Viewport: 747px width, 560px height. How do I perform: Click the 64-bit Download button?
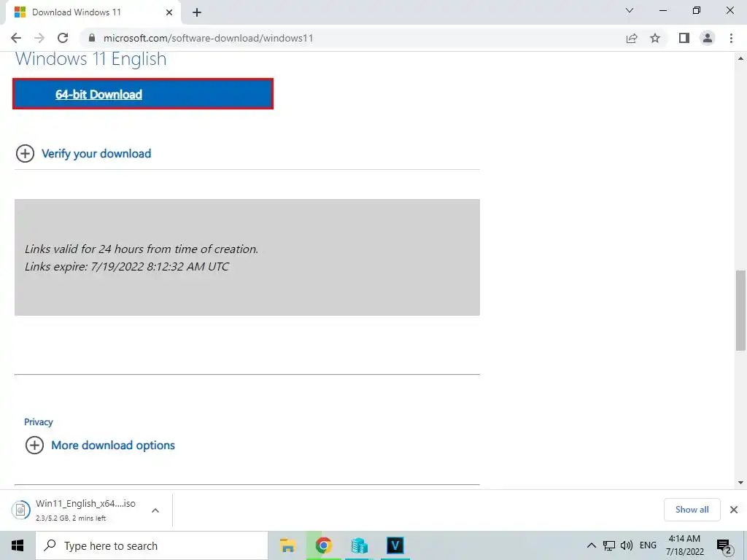tap(143, 94)
